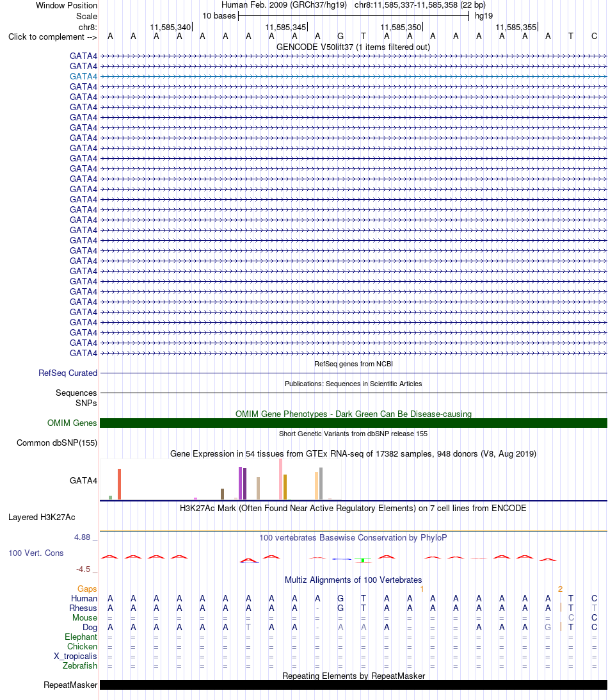
Task: Open the 'RefSeq genes from NCBI' track title
Action: tap(353, 364)
